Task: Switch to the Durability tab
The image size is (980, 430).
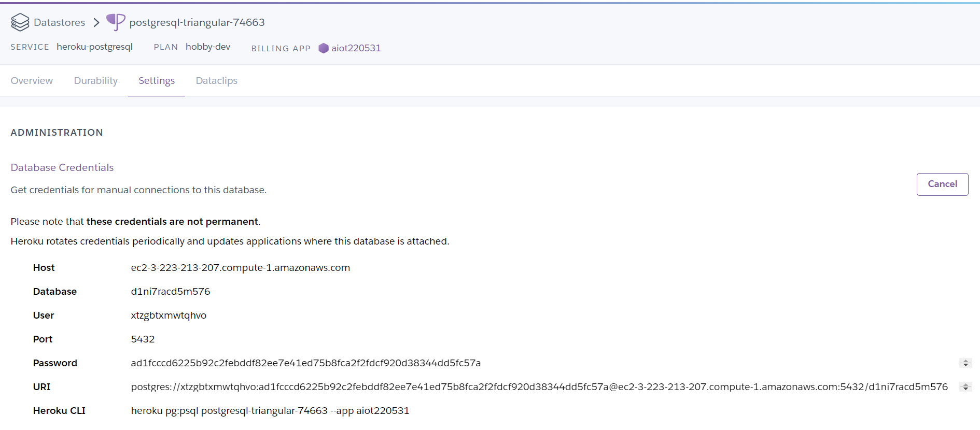Action: (x=96, y=81)
